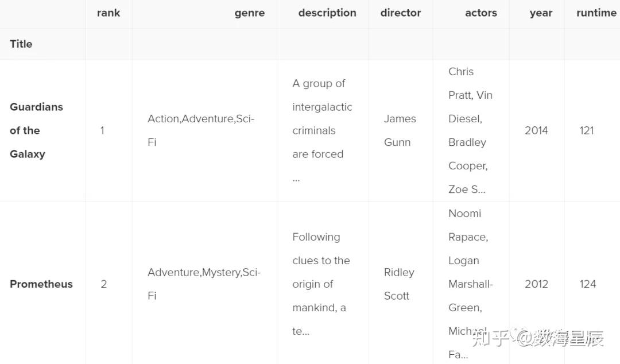This screenshot has width=620, height=364.
Task: Select the Action,Adventure,Sci-Fi genre cell
Action: pyautogui.click(x=201, y=130)
